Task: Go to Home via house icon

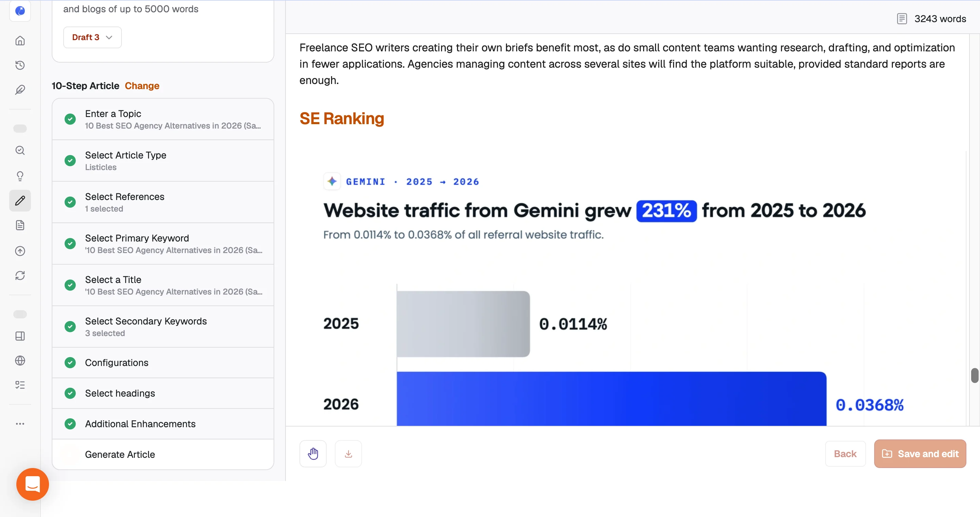Action: [20, 41]
